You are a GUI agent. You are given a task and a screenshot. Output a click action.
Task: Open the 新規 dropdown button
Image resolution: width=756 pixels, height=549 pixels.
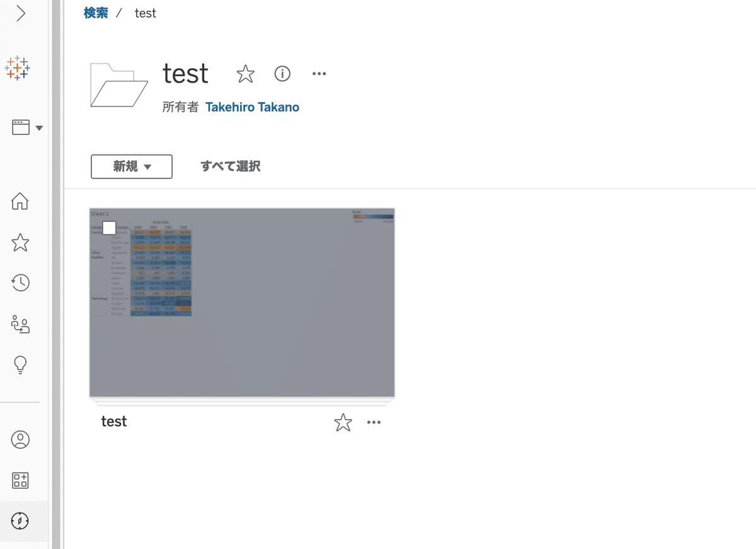tap(132, 166)
